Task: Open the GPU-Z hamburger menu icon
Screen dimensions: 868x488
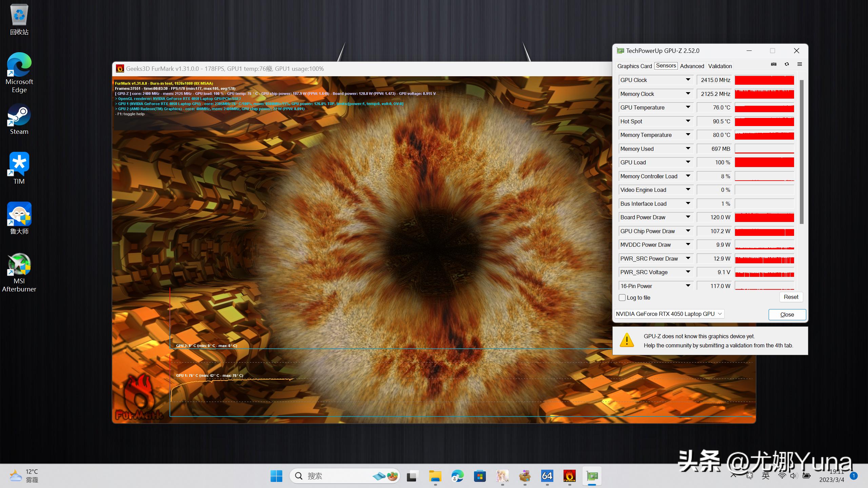Action: tap(800, 64)
